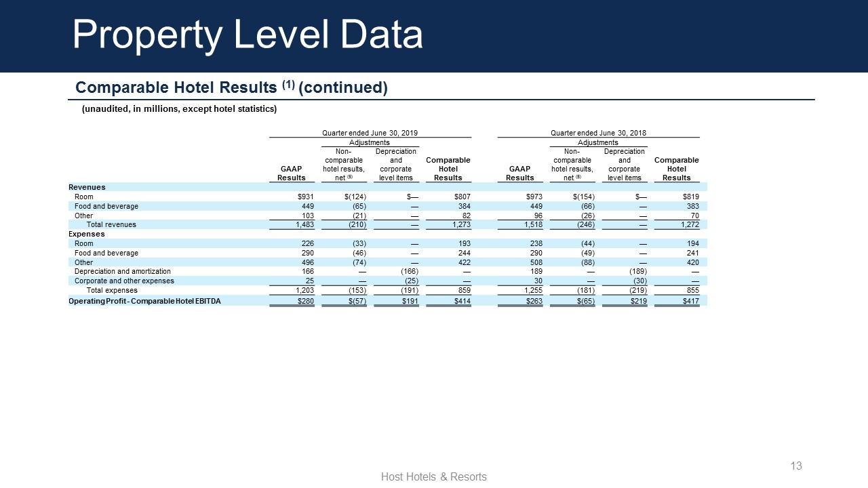The width and height of the screenshot is (868, 488).
Task: Click total expenses GAAP value '1,203'
Action: (303, 290)
